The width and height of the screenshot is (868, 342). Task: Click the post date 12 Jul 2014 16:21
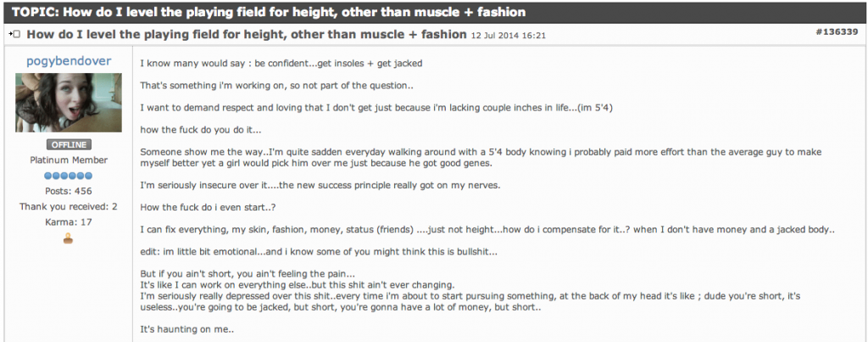pos(509,36)
